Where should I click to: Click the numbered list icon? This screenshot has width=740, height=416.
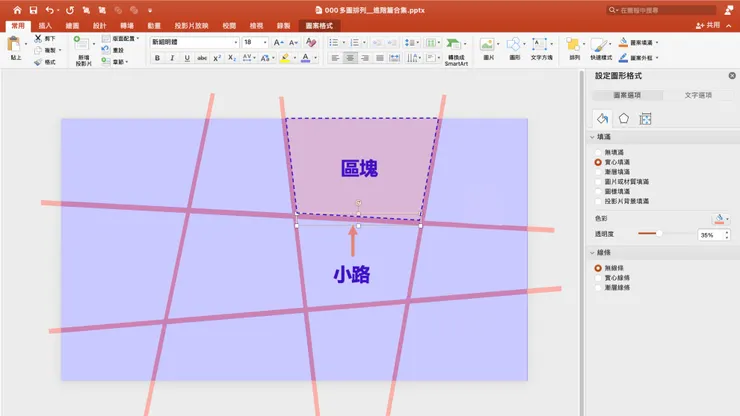tap(354, 42)
